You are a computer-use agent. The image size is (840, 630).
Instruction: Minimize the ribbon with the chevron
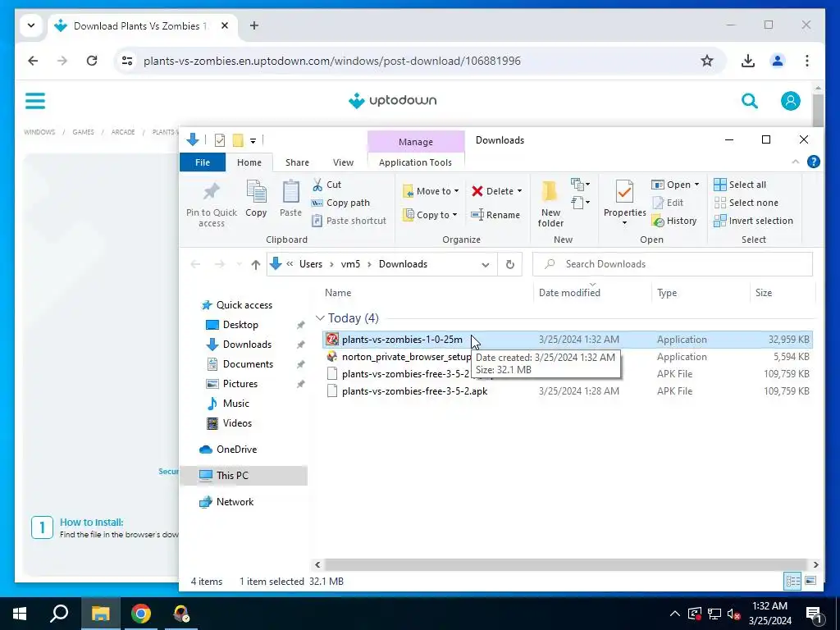click(796, 162)
